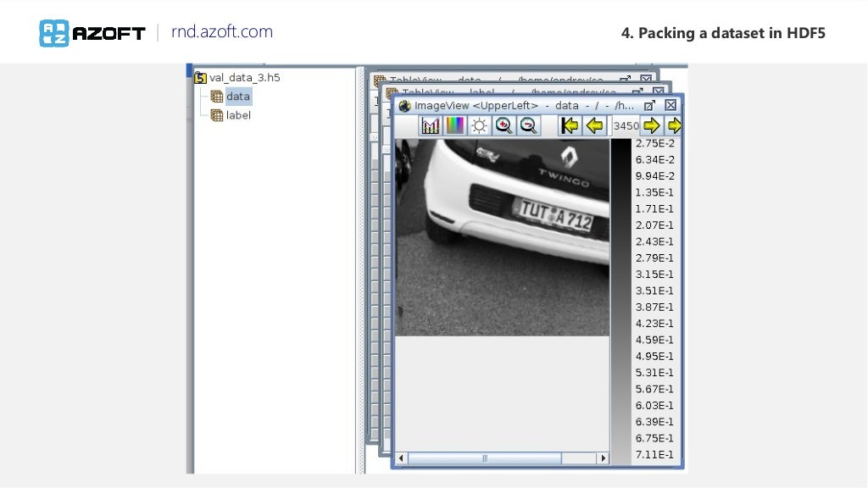The image size is (868, 488).
Task: Click the 5.31E-1 scale value
Action: coord(655,373)
